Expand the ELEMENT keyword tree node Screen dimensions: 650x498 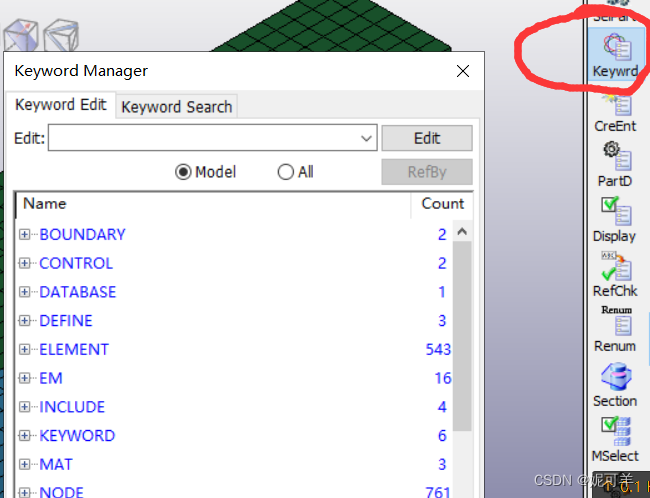(x=25, y=350)
